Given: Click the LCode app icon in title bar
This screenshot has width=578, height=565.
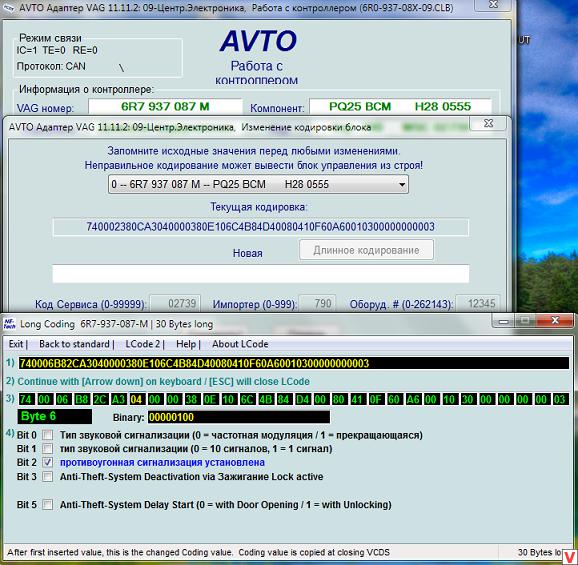Looking at the screenshot, I should [x=9, y=324].
